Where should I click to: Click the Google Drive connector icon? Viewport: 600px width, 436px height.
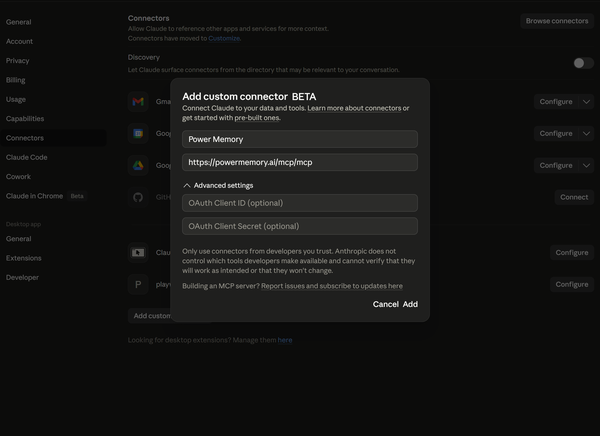pos(138,165)
